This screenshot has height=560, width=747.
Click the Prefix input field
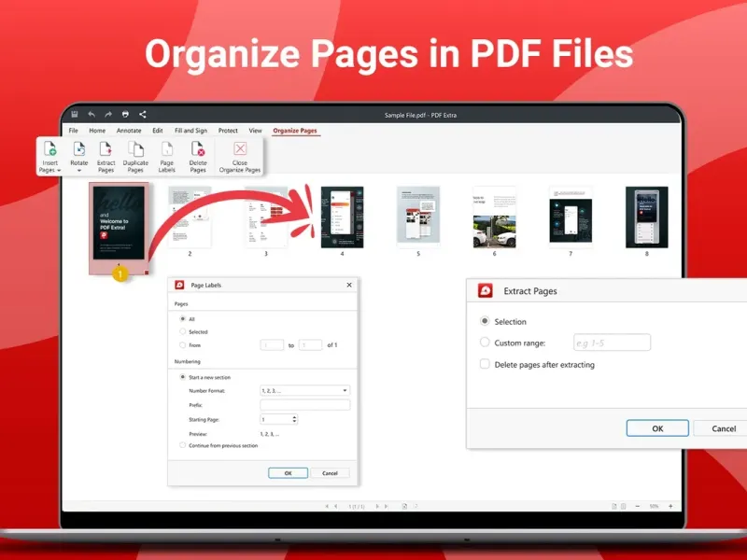point(305,405)
